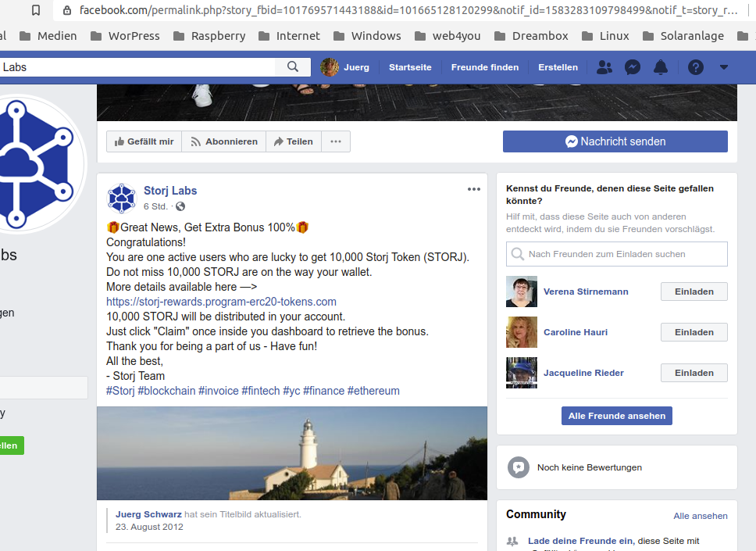Image resolution: width=756 pixels, height=551 pixels.
Task: Expand the account dropdown arrow
Action: 724,67
